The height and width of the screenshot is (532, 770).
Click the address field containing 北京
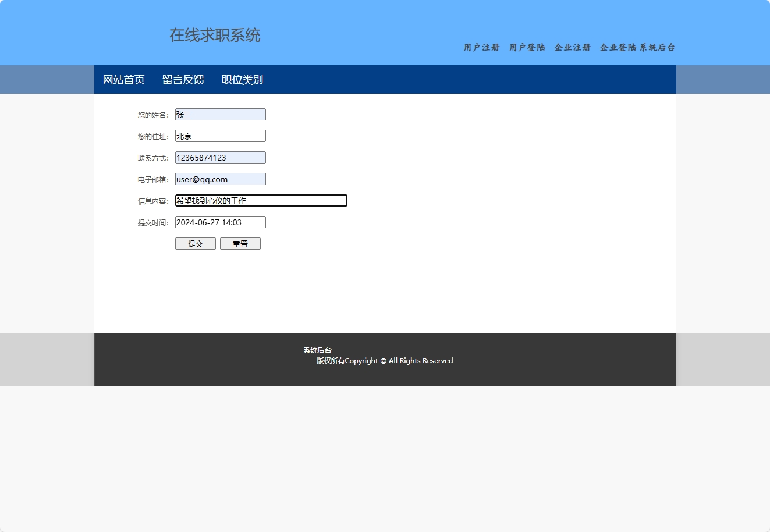219,136
